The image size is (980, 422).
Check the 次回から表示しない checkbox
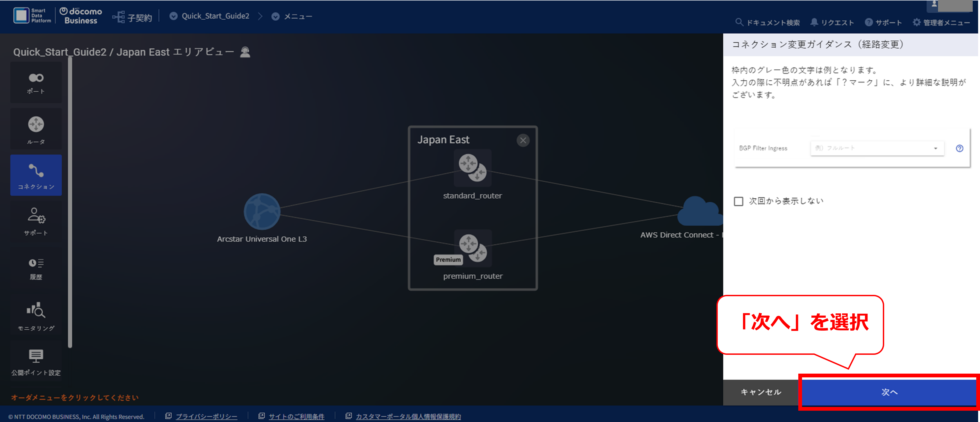(x=738, y=201)
